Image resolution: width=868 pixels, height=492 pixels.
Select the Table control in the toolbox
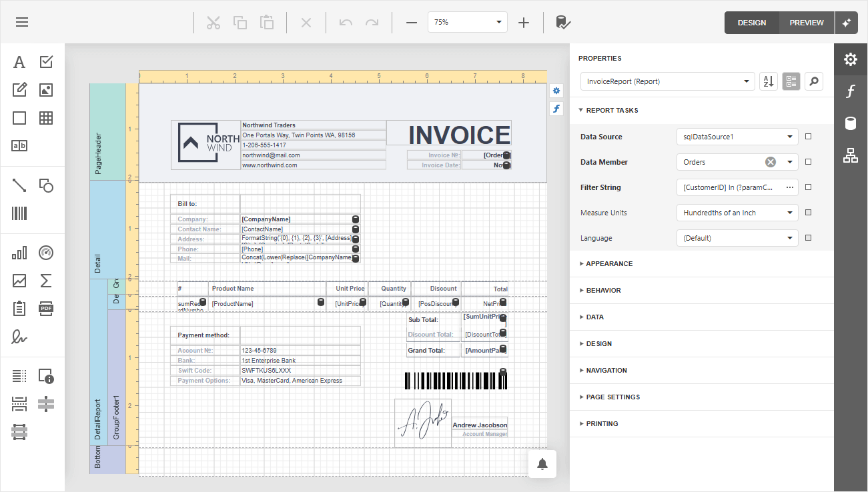(x=45, y=117)
